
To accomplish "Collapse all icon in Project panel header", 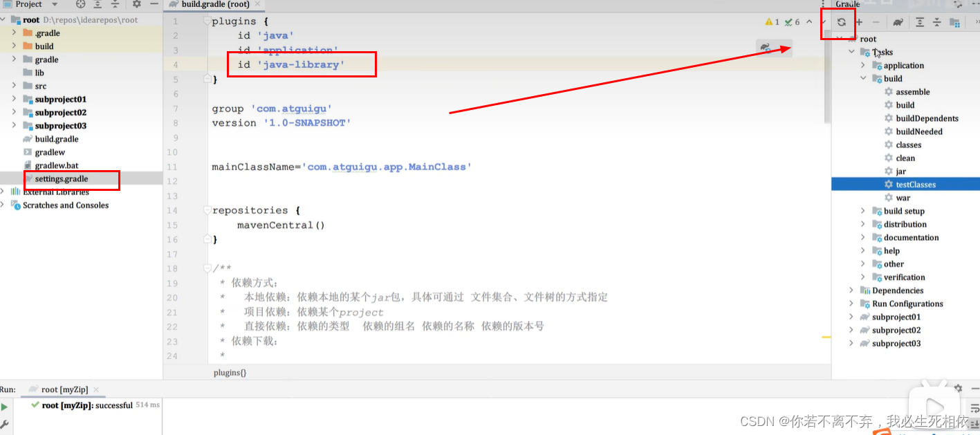I will (x=116, y=4).
